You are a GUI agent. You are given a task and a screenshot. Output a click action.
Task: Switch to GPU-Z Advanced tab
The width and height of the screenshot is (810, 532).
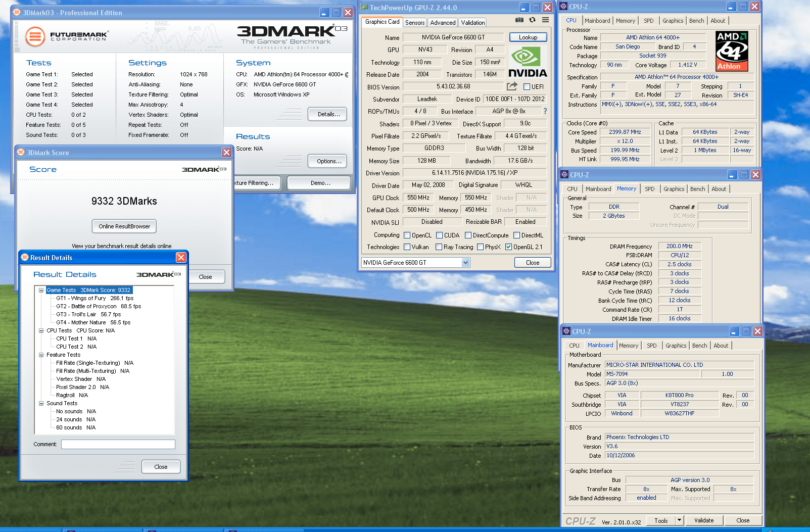click(443, 23)
